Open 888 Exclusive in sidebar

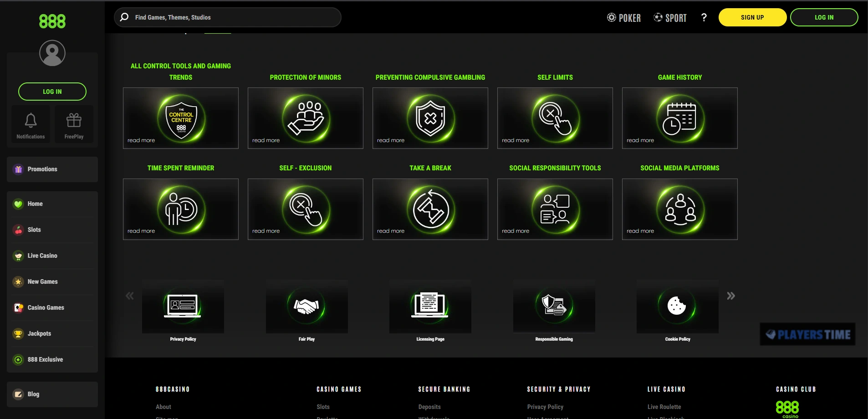coord(52,360)
